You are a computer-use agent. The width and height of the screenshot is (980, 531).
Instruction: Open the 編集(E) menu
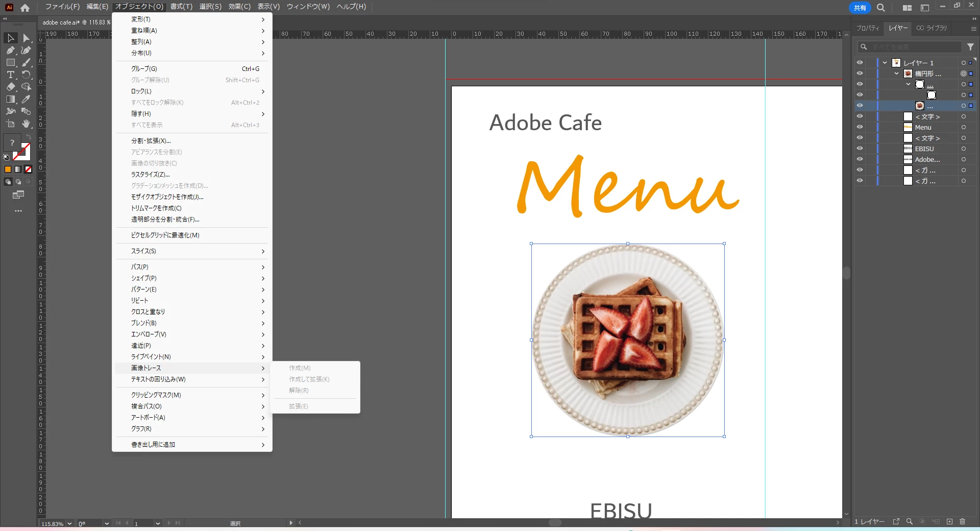point(97,7)
